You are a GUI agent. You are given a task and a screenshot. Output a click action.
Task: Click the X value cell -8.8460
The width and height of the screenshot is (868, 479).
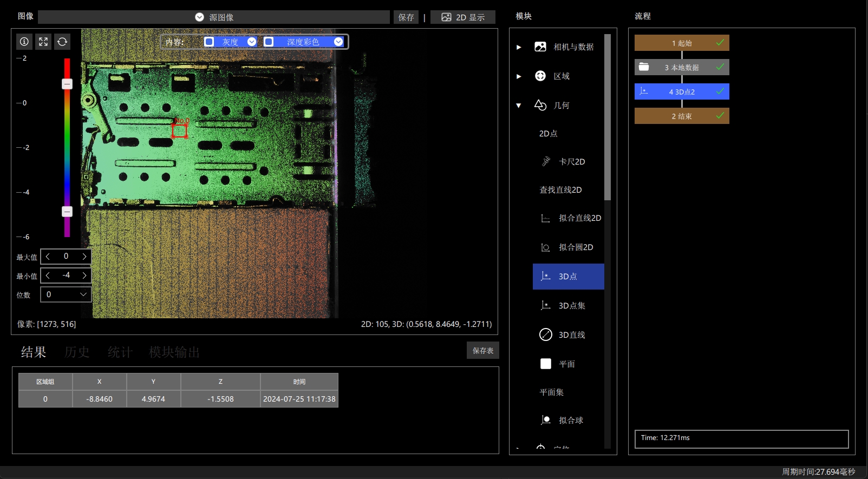click(x=100, y=399)
